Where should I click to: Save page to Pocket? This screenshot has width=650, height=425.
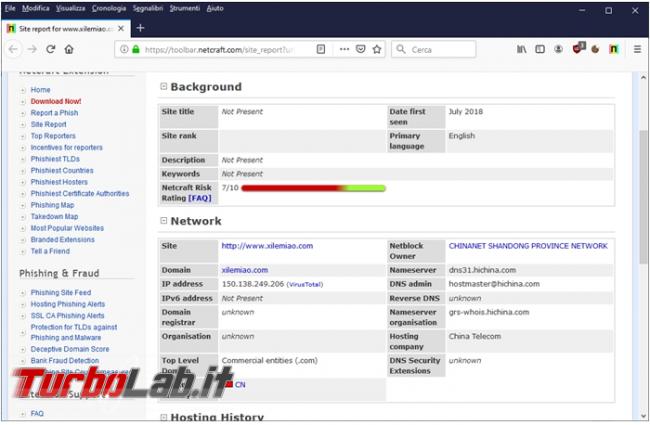click(361, 49)
